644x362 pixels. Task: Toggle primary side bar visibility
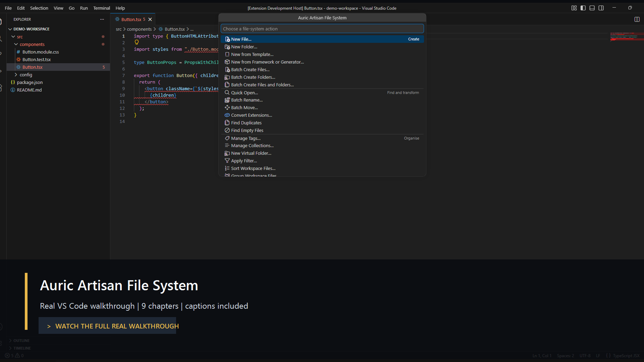[583, 8]
